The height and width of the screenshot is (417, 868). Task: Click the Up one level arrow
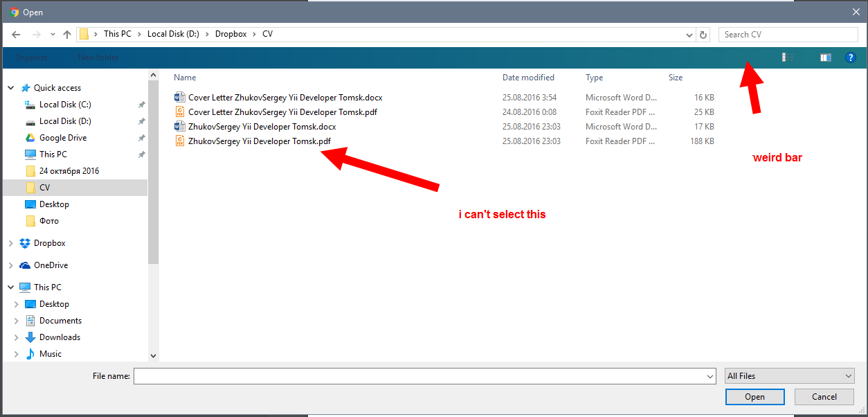pos(67,35)
